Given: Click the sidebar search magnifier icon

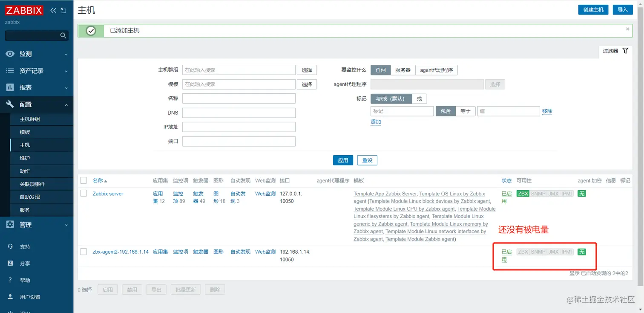Looking at the screenshot, I should pos(63,35).
